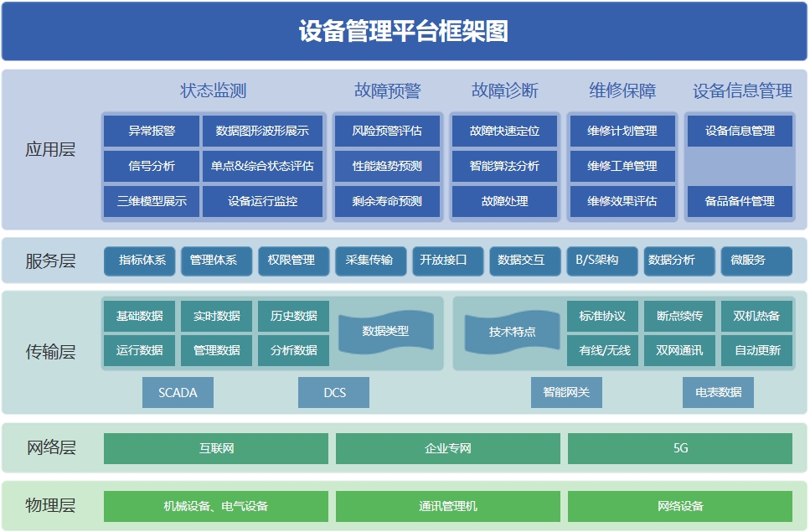Image resolution: width=810 pixels, height=532 pixels.
Task: Select the 实时数据 box
Action: tap(216, 316)
